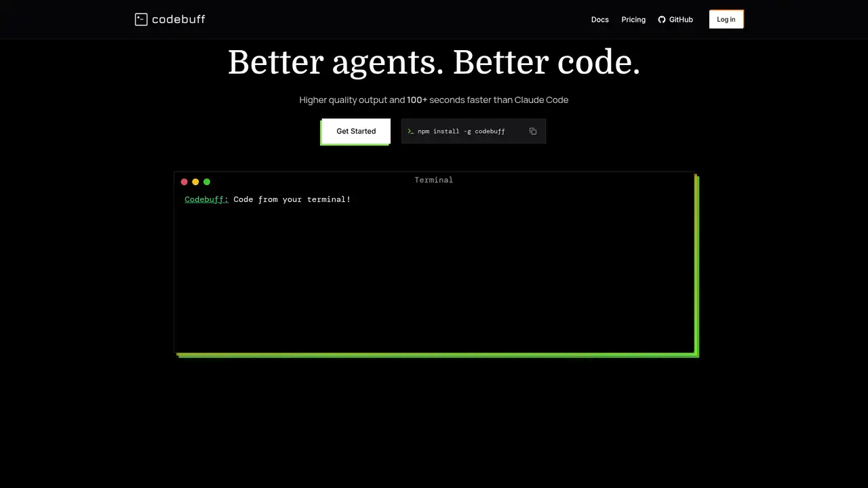Viewport: 868px width, 488px height.
Task: Click the green terminal window dot
Action: (x=207, y=182)
